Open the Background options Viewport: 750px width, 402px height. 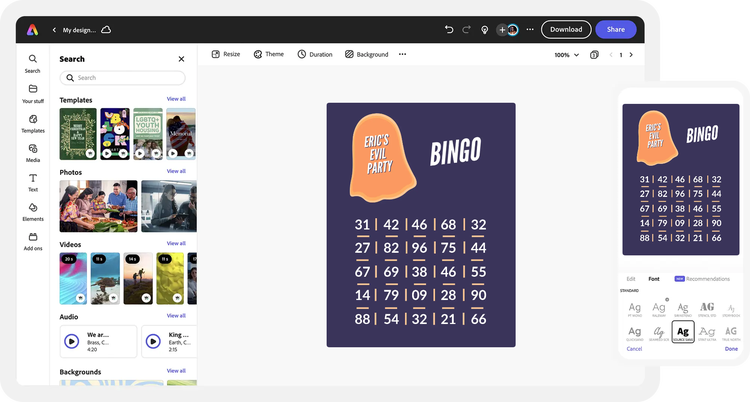coord(366,54)
